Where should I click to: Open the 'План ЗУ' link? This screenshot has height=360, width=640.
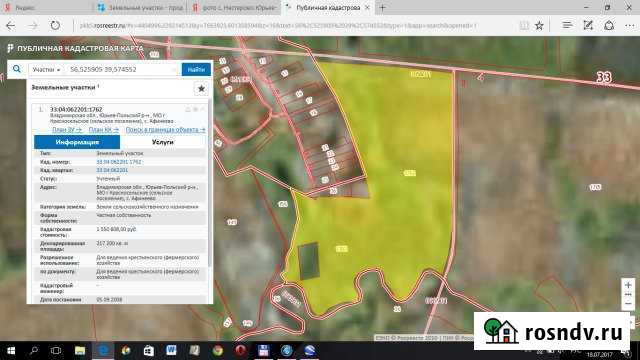67,130
